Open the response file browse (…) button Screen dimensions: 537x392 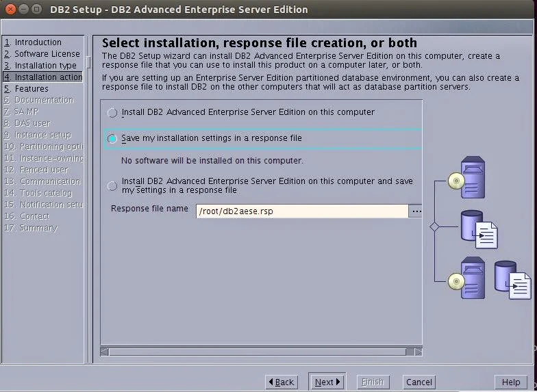pyautogui.click(x=416, y=211)
